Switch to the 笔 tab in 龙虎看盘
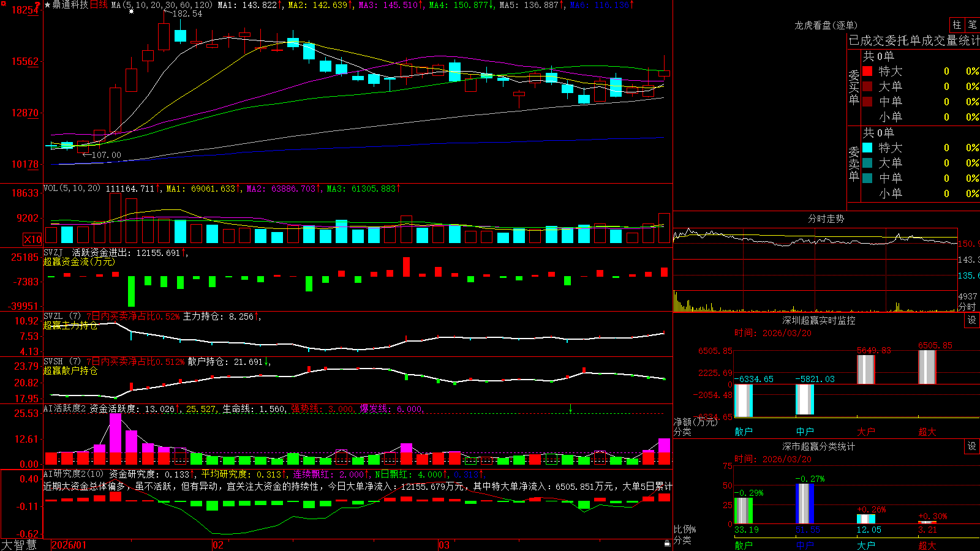The width and height of the screenshot is (980, 551). coord(973,24)
